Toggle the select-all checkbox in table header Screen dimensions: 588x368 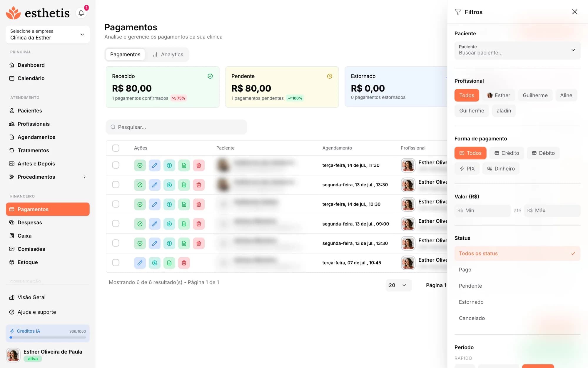point(116,148)
